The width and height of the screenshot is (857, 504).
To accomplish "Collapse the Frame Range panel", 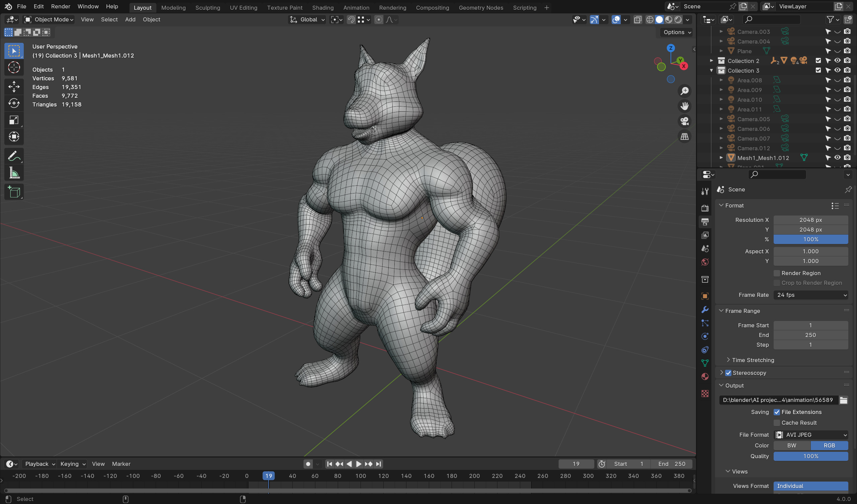I will 721,311.
